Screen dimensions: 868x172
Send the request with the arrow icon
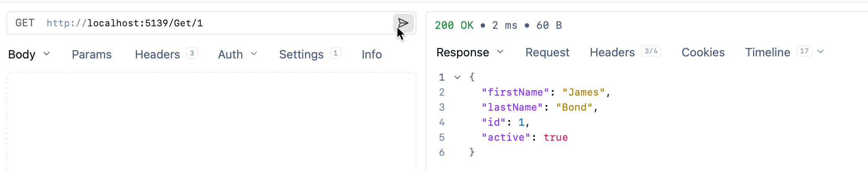(x=403, y=23)
